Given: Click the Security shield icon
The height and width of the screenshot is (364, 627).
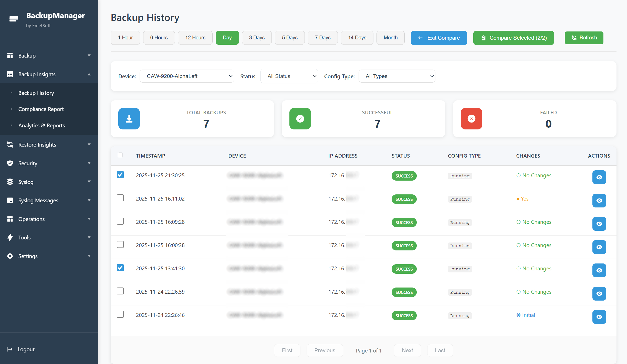Looking at the screenshot, I should (x=10, y=163).
